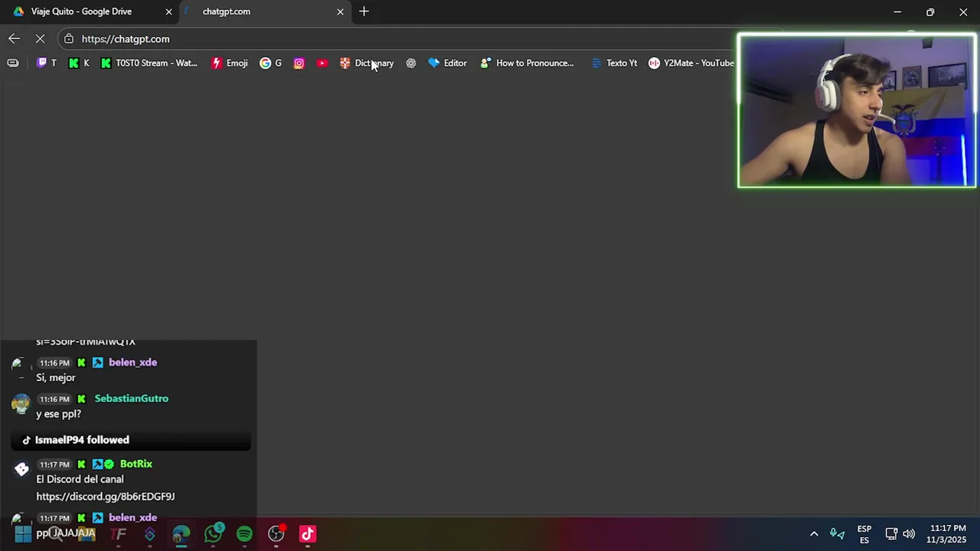The image size is (980, 551).
Task: Open the network status tray icon
Action: (x=891, y=534)
